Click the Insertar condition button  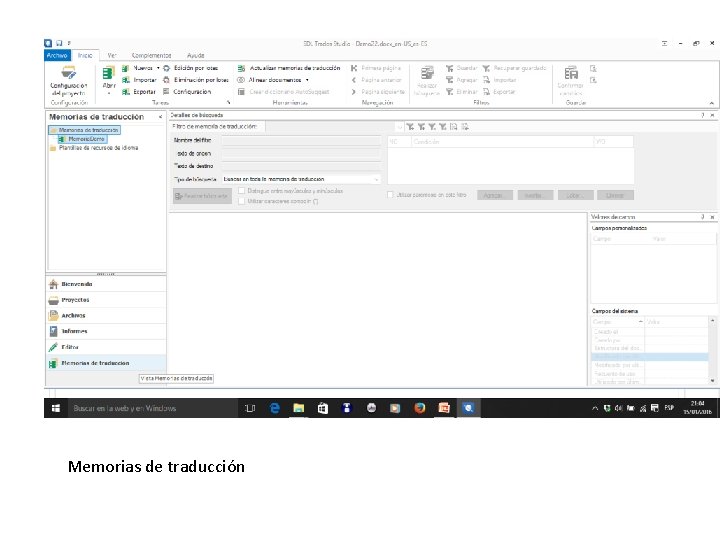click(535, 195)
